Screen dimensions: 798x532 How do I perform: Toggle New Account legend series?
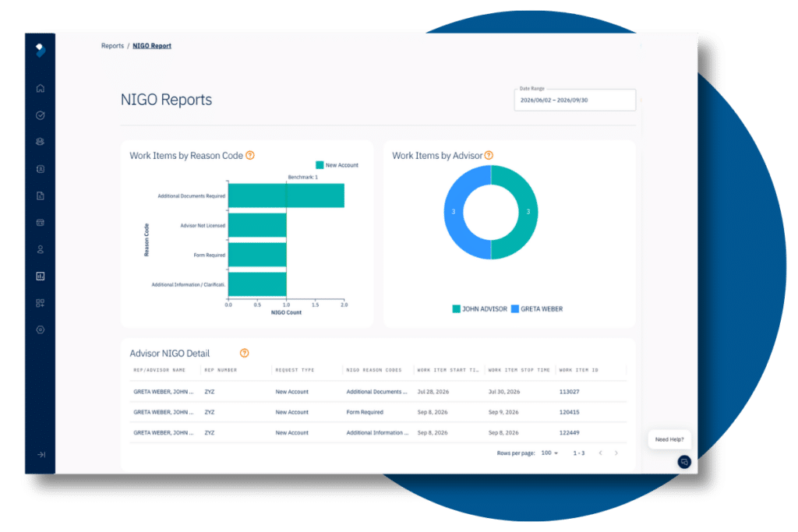(337, 165)
